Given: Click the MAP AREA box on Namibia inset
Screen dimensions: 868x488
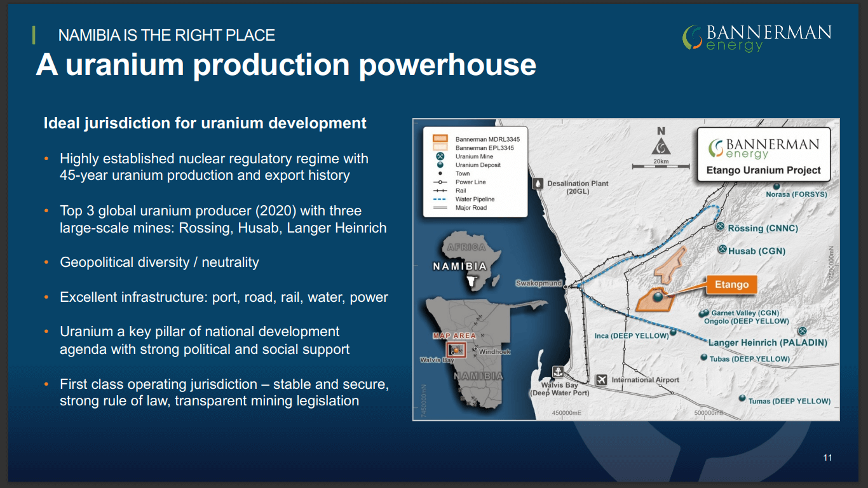Looking at the screenshot, I should [456, 349].
